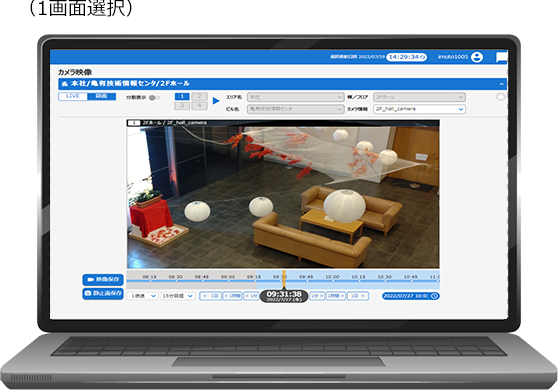Toggle the 分割表示 split display switch

(154, 98)
